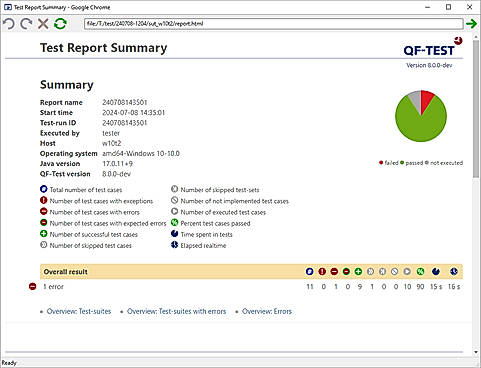Click percent passed icon in Overall result bar

420,271
